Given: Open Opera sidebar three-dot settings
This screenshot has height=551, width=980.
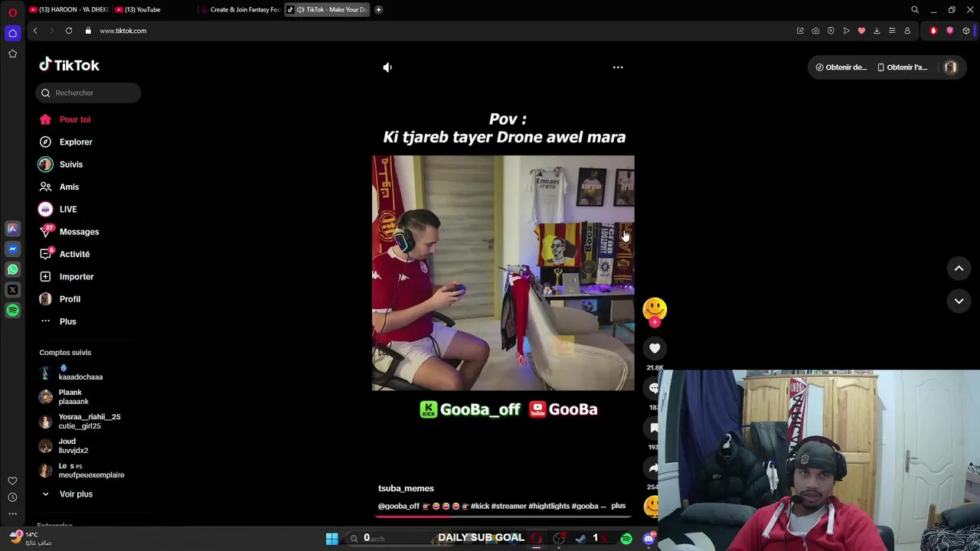Looking at the screenshot, I should coord(12,514).
